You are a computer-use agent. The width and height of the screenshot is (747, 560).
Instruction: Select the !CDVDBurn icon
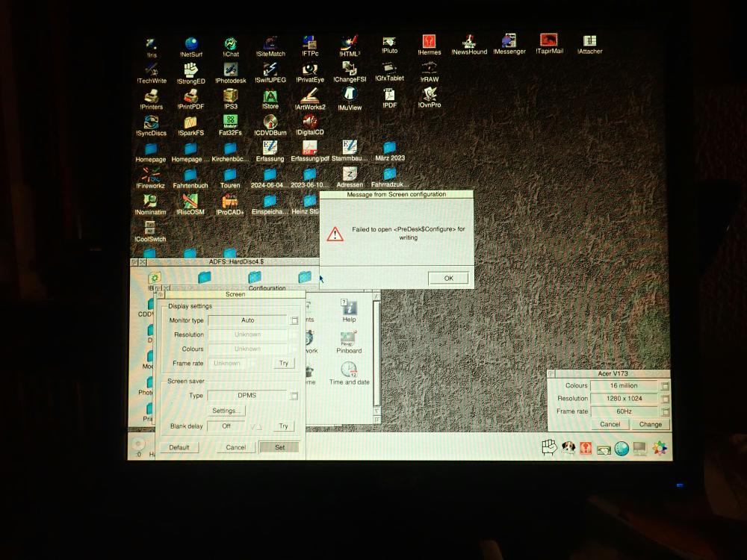(270, 125)
